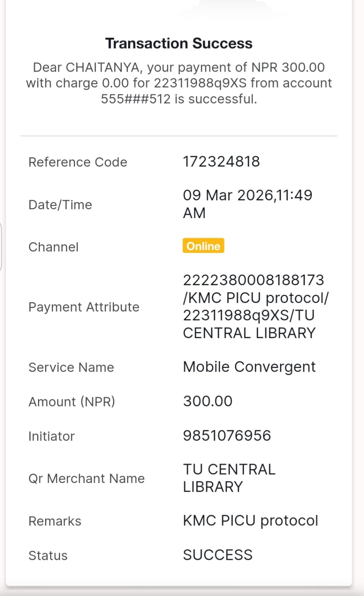The width and height of the screenshot is (364, 596).
Task: Tap the Date/Time label
Action: click(60, 205)
